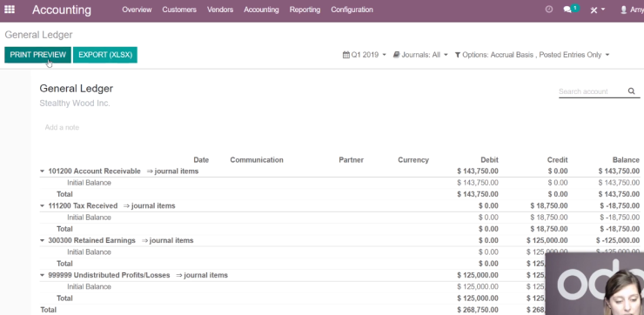Viewport: 644px width, 315px height.
Task: Click the Search account field
Action: [x=592, y=91]
